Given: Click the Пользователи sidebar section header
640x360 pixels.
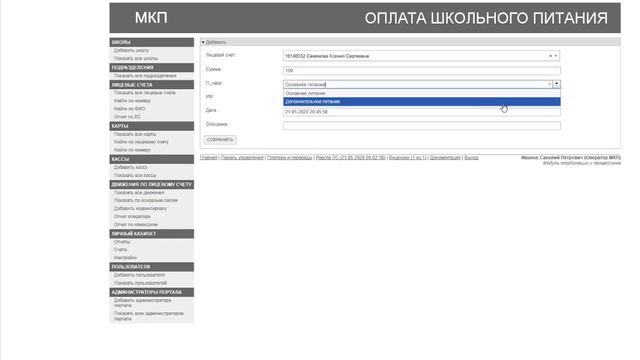Looking at the screenshot, I should click(x=151, y=267).
